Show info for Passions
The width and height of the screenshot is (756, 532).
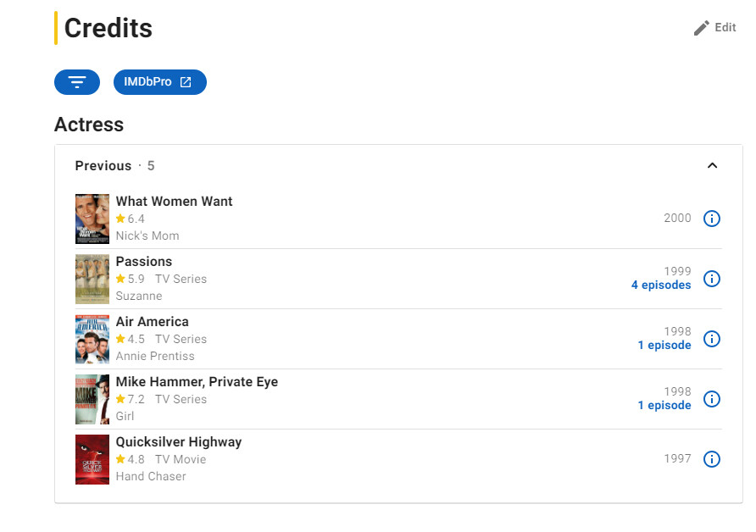coord(712,279)
